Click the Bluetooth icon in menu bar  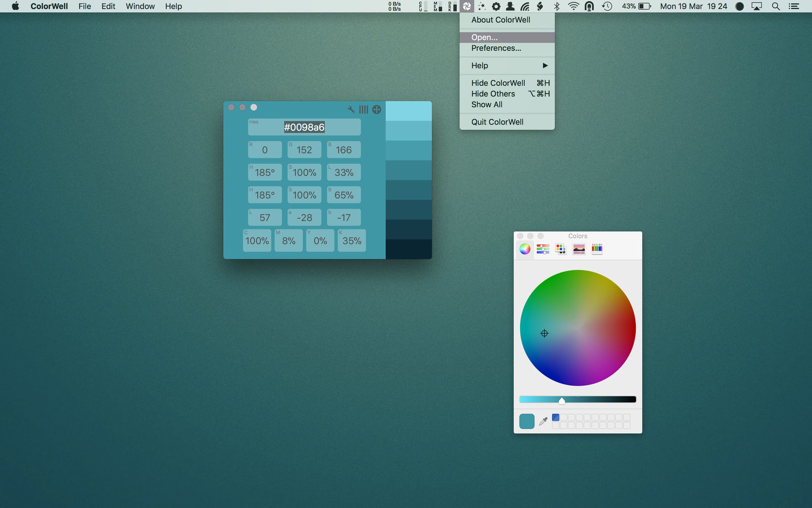point(557,6)
